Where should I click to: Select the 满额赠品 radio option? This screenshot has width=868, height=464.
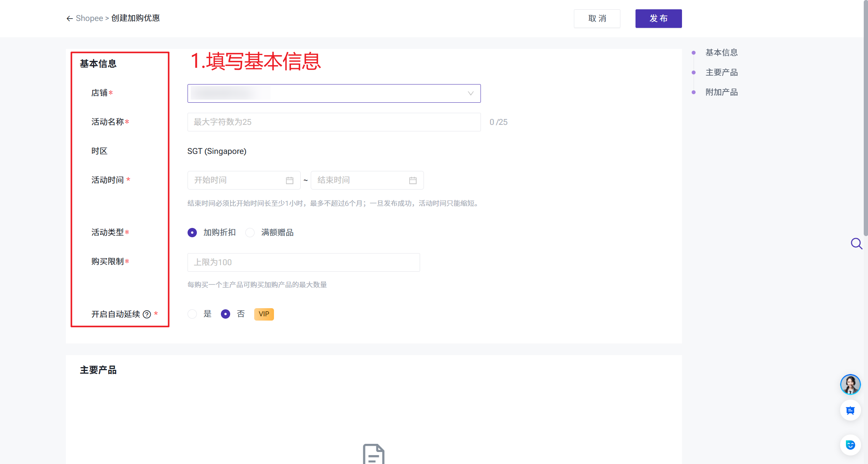tap(250, 233)
